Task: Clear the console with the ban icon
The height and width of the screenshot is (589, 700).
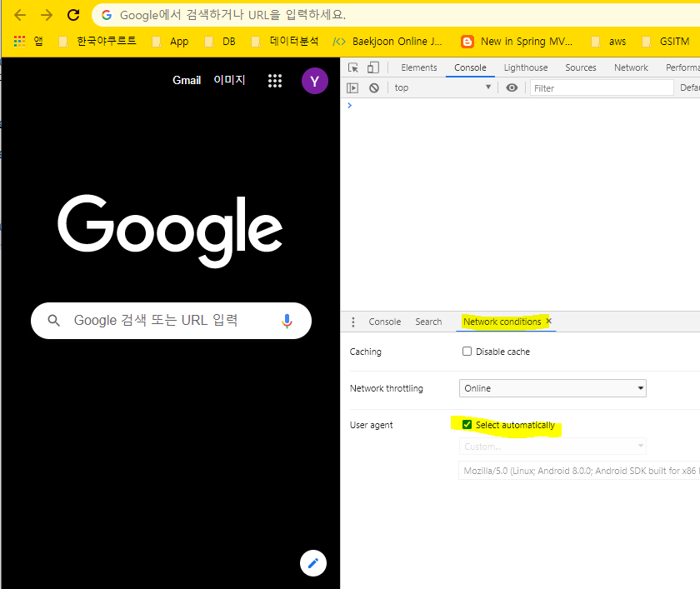Action: 374,88
